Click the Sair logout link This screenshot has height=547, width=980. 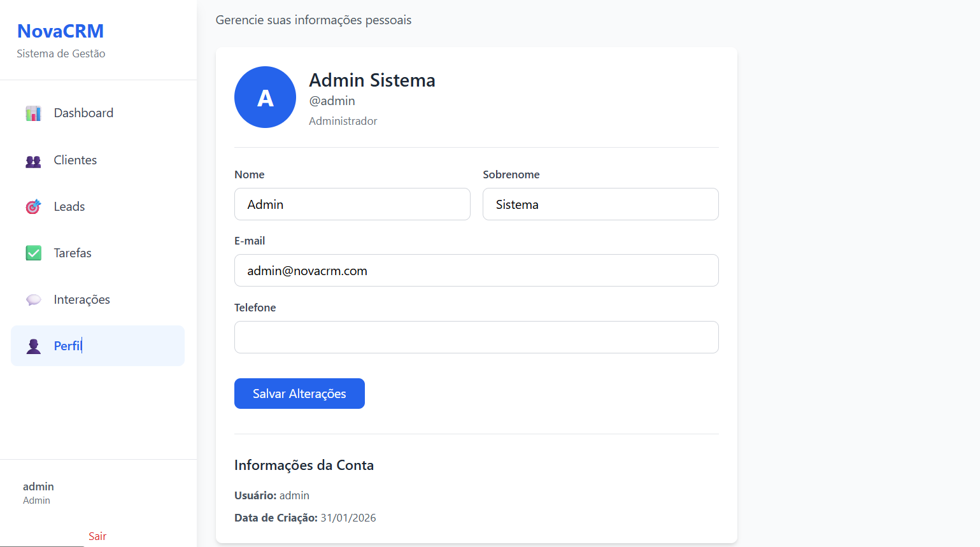[97, 536]
